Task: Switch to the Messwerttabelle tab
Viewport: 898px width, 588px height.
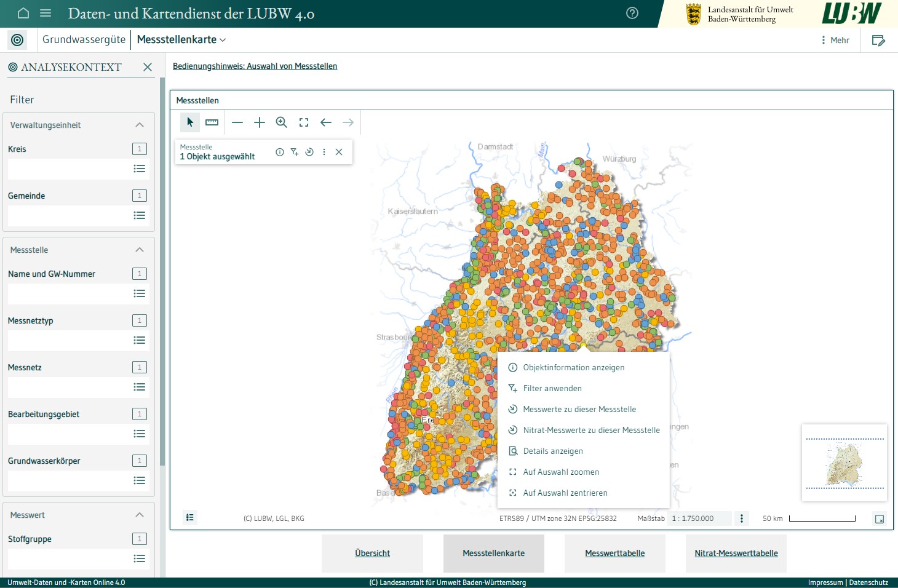Action: click(x=615, y=554)
